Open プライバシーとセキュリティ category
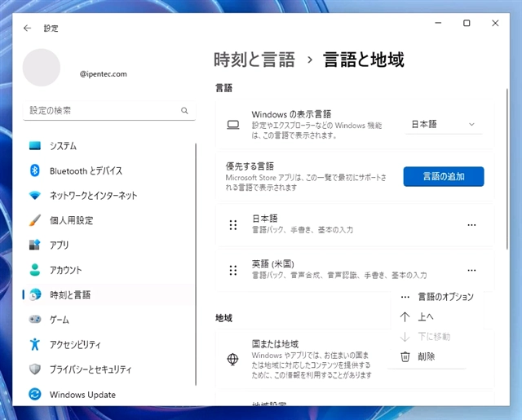The image size is (522, 420). [110, 369]
